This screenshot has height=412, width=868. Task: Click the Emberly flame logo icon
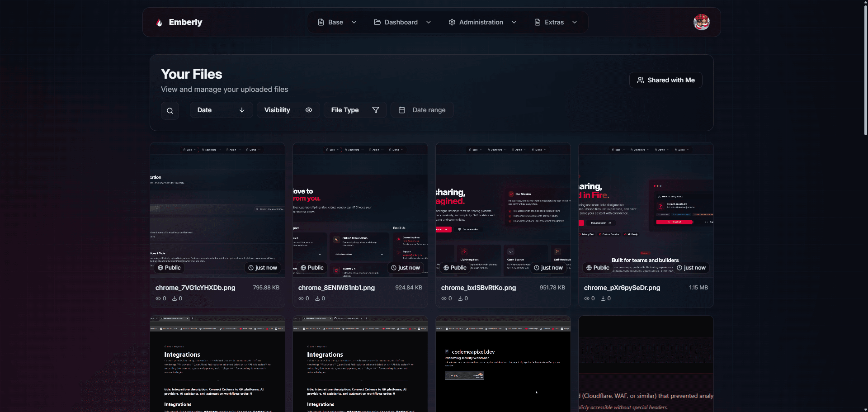pyautogui.click(x=159, y=22)
